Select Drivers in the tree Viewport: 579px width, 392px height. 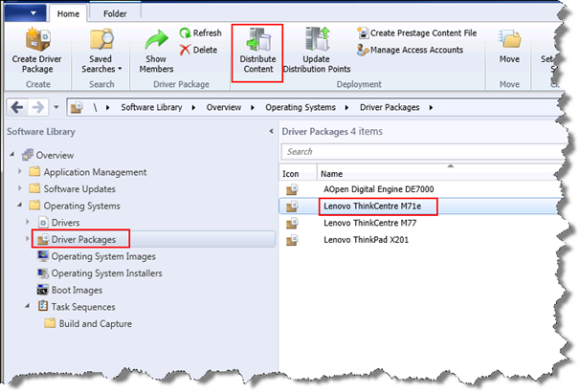pos(65,223)
